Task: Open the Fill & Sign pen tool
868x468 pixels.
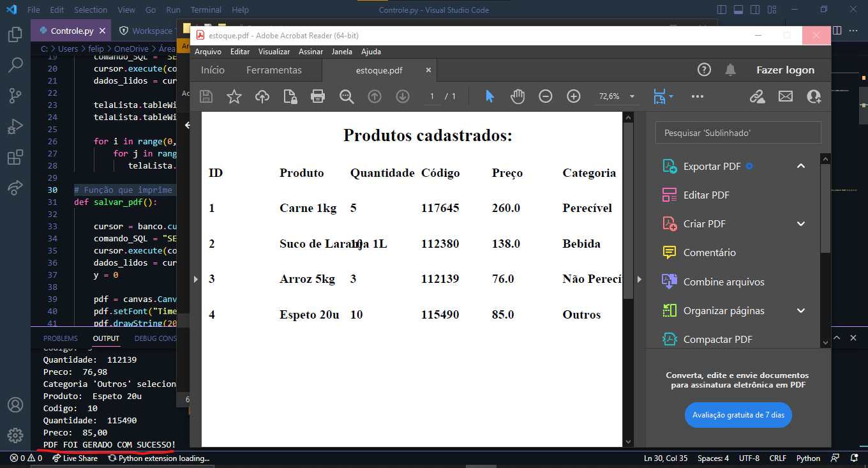Action: point(757,96)
